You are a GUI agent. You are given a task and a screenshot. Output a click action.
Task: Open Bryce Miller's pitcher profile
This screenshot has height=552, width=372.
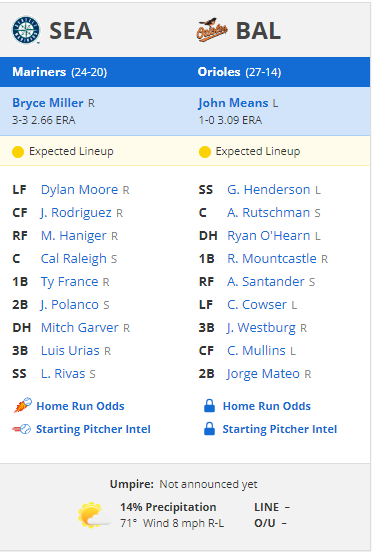click(x=48, y=103)
